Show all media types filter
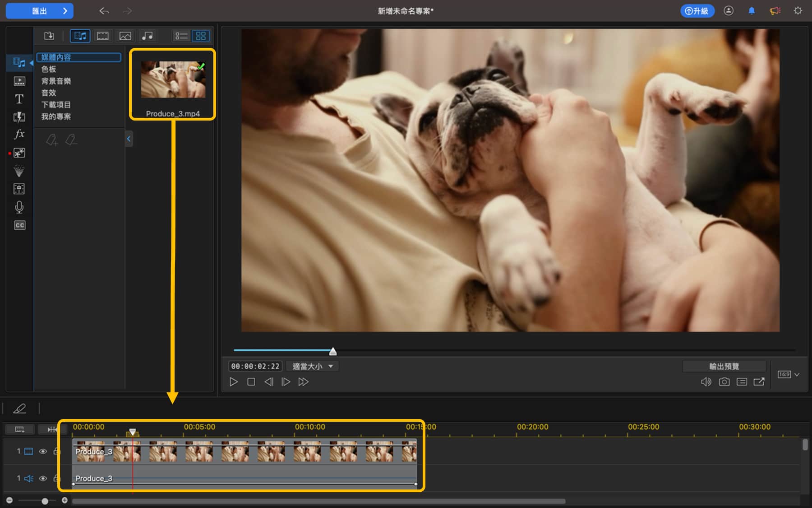 click(x=80, y=36)
